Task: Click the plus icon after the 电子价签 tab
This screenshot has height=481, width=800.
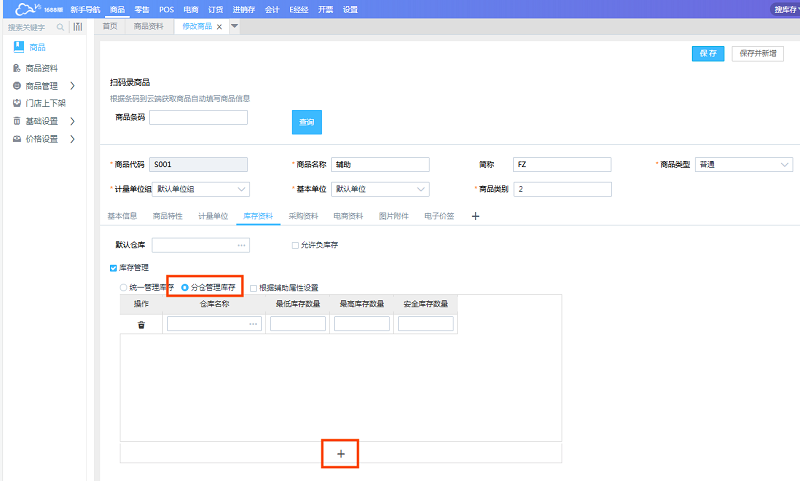Action: (475, 216)
